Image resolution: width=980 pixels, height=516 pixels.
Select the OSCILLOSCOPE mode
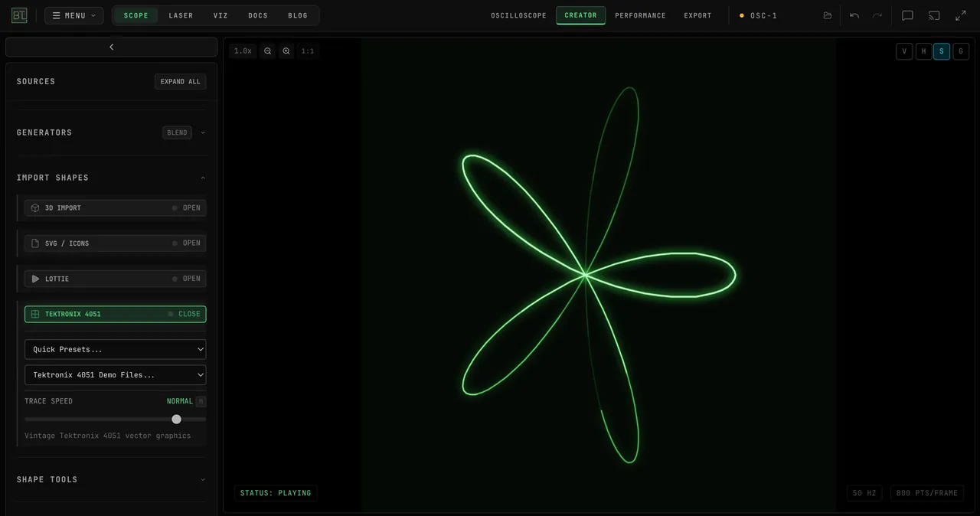click(519, 15)
